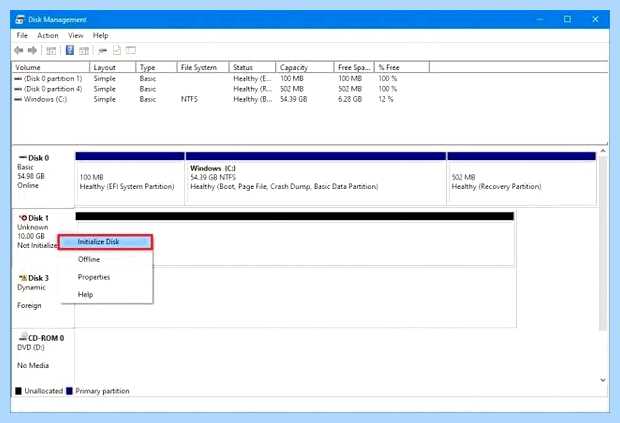Click the Back arrow toolbar icon

coord(19,51)
